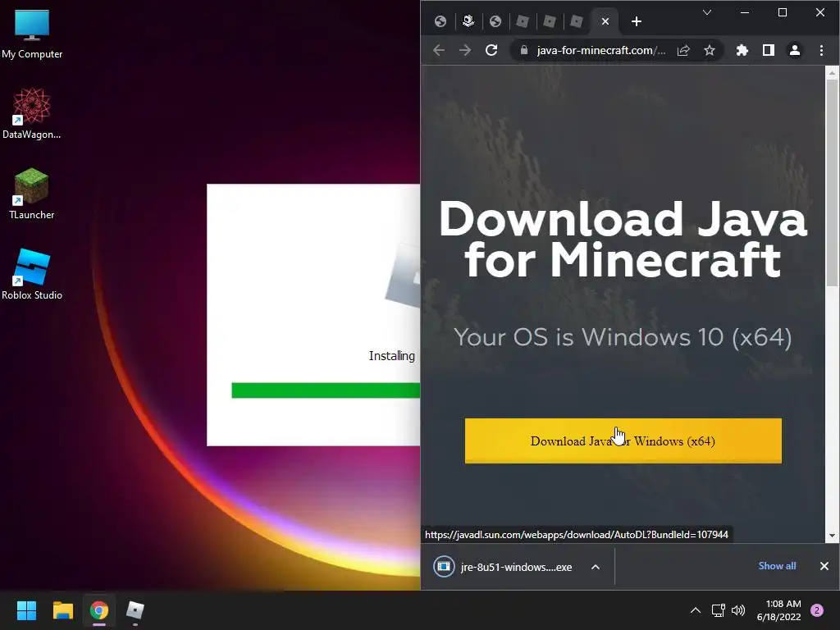Click scroll up arrow in Chrome
Screen dimensions: 840x630
point(832,72)
